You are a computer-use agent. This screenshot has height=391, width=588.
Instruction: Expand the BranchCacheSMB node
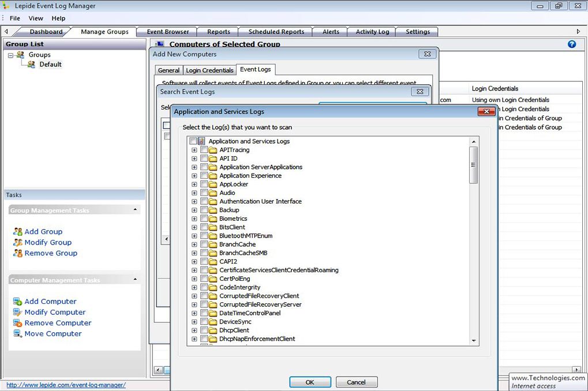point(194,253)
